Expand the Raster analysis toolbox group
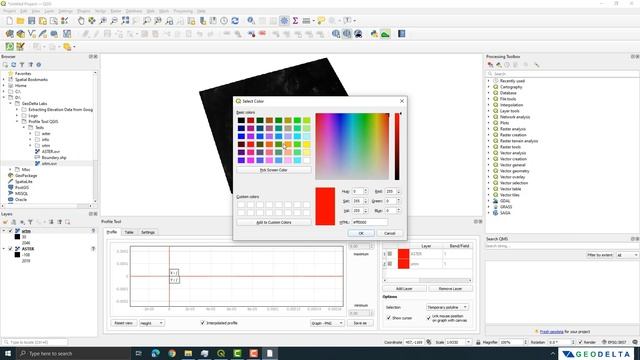Image resolution: width=640 pixels, height=360 pixels. coord(489,129)
